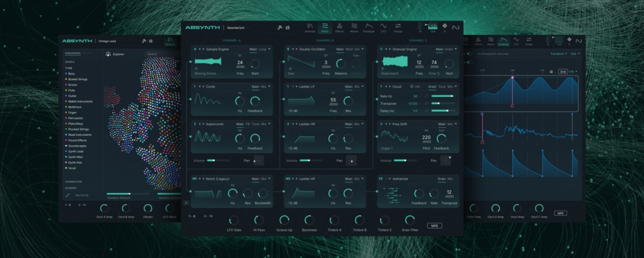
Task: Open Browser icon in Vintage Lead window
Action: click(x=170, y=41)
